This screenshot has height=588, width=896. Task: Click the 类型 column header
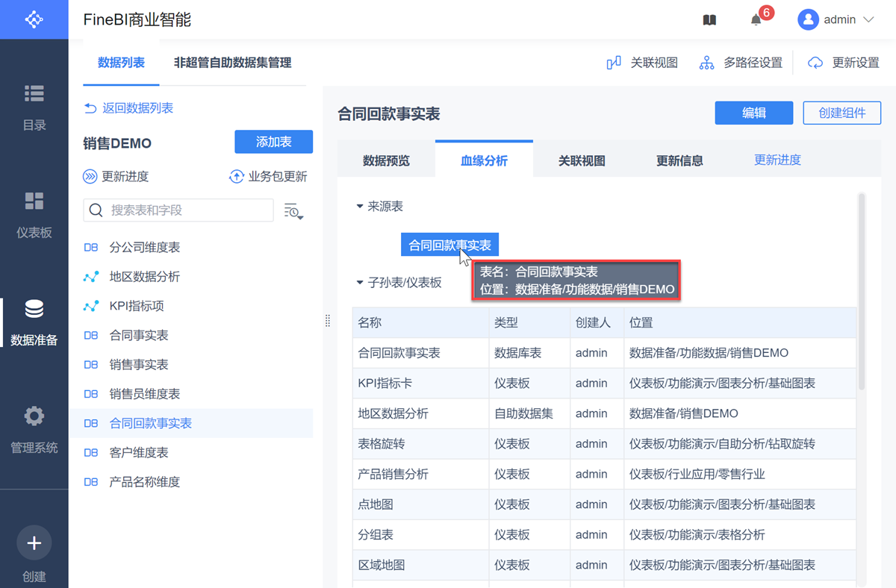tap(530, 322)
